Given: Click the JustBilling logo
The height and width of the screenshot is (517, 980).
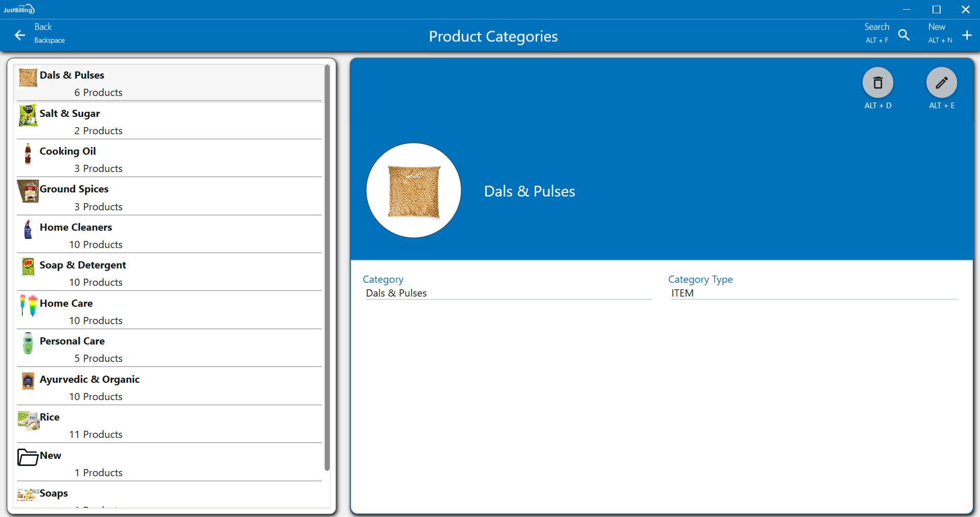Looking at the screenshot, I should click(19, 9).
